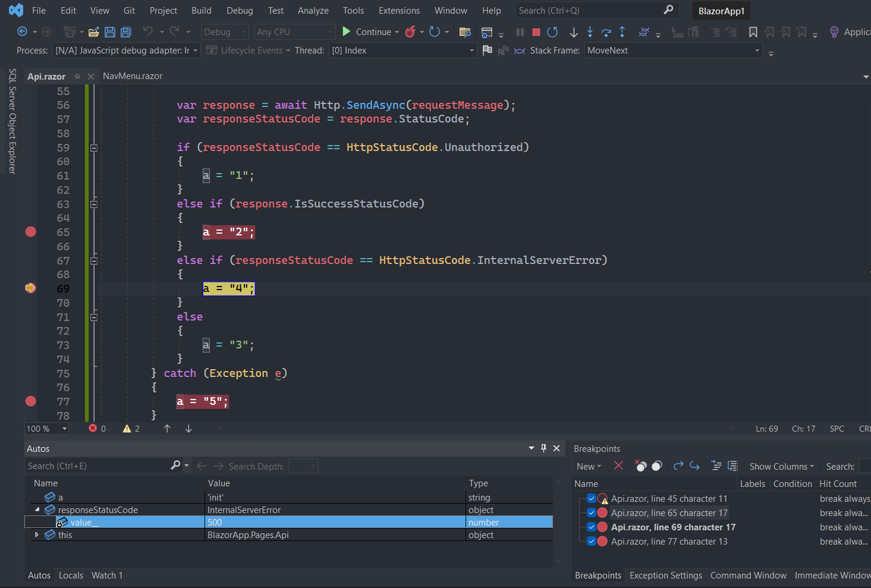Switch to the NavMenu.razor tab

pyautogui.click(x=132, y=76)
